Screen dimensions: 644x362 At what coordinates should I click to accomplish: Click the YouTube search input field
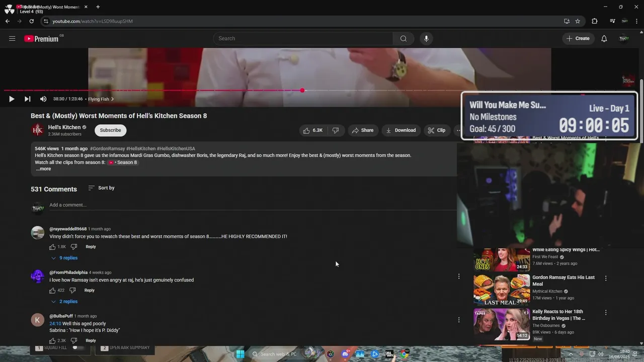pyautogui.click(x=303, y=39)
